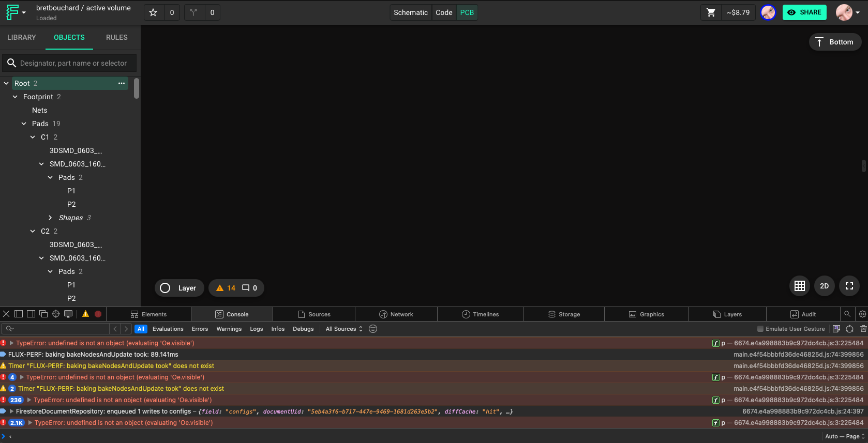The width and height of the screenshot is (868, 443).
Task: Open inspector search magnifier
Action: 847,314
